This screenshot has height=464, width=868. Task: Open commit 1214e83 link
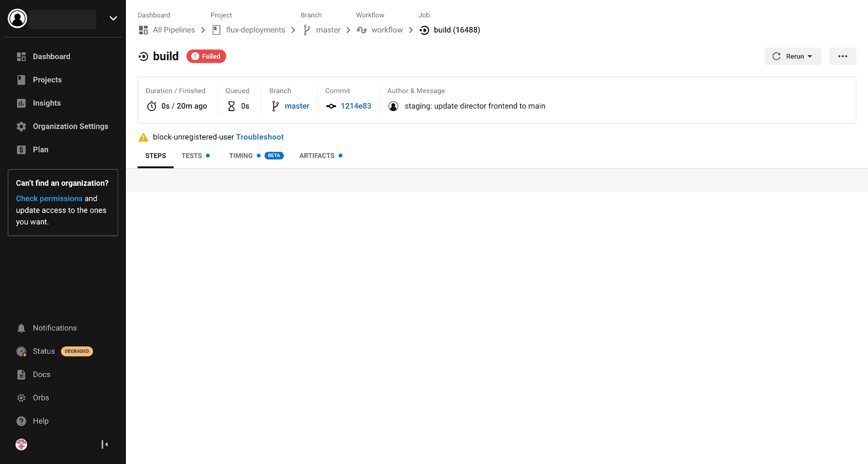356,106
